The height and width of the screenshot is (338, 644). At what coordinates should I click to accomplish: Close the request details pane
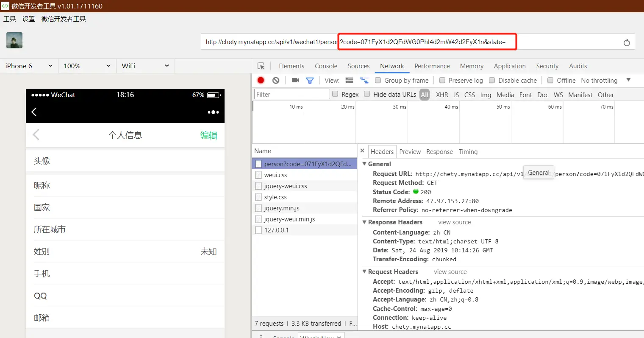click(x=362, y=151)
